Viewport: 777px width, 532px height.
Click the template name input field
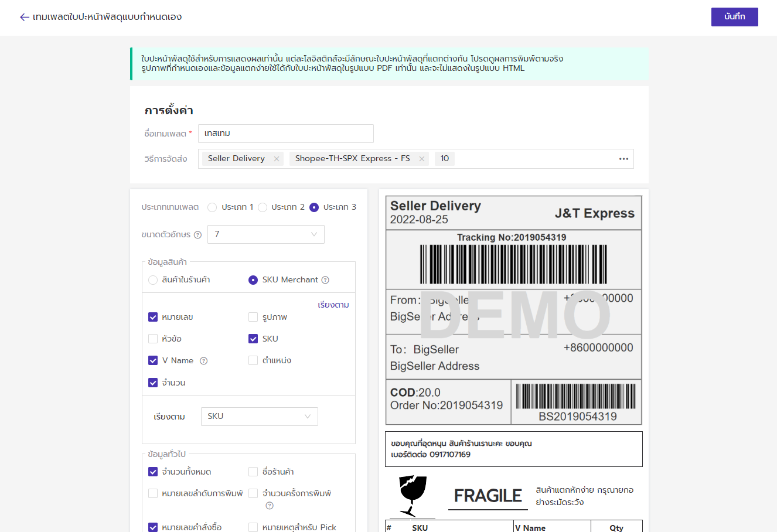(x=285, y=134)
